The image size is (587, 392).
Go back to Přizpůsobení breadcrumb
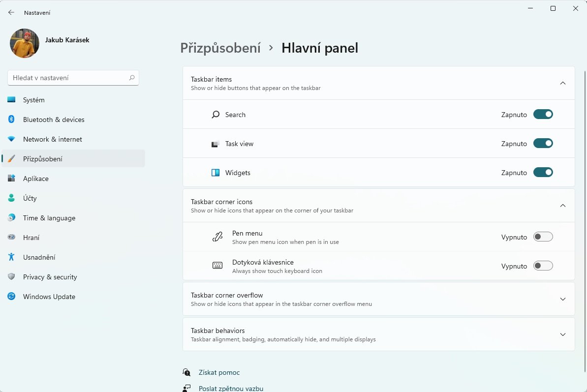coord(220,48)
